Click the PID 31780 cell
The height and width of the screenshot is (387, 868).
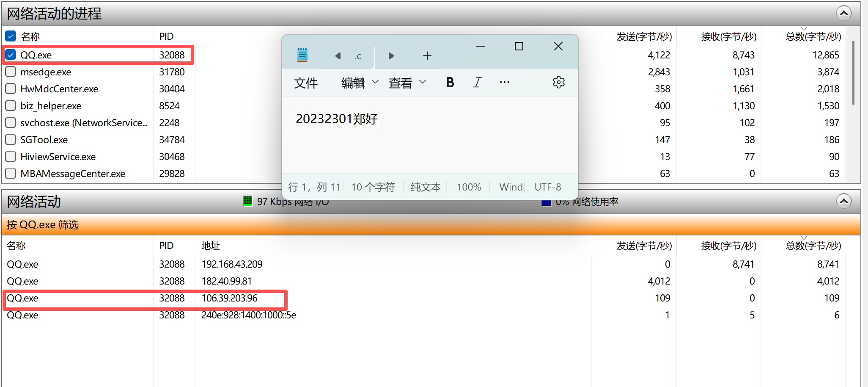point(172,72)
